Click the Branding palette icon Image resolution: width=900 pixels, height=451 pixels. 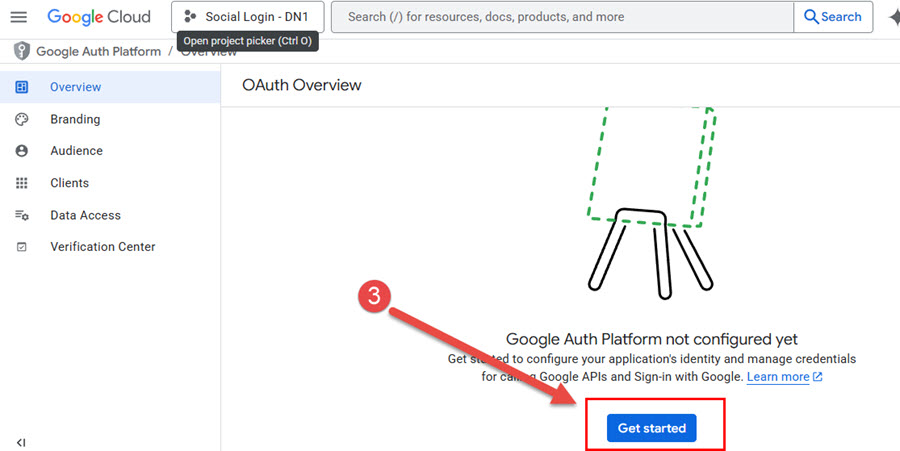(22, 119)
